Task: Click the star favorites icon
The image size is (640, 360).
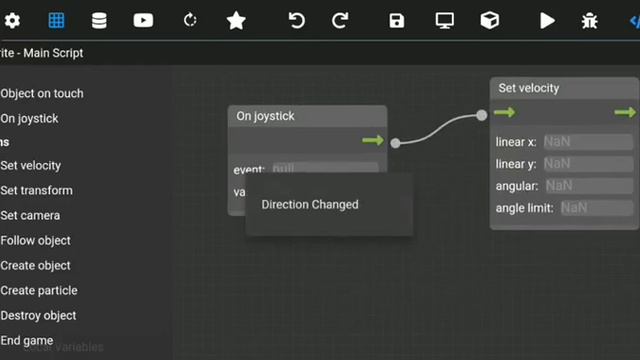Action: (236, 20)
